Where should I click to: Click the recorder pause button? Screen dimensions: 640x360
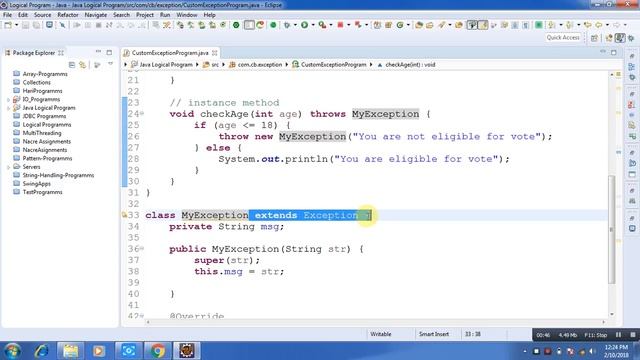click(x=618, y=335)
